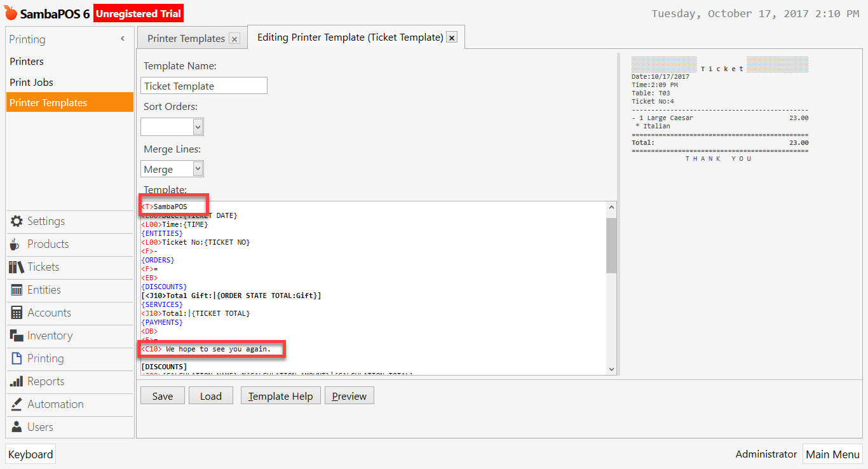Image resolution: width=868 pixels, height=469 pixels.
Task: Save the Ticket Template
Action: coord(162,395)
